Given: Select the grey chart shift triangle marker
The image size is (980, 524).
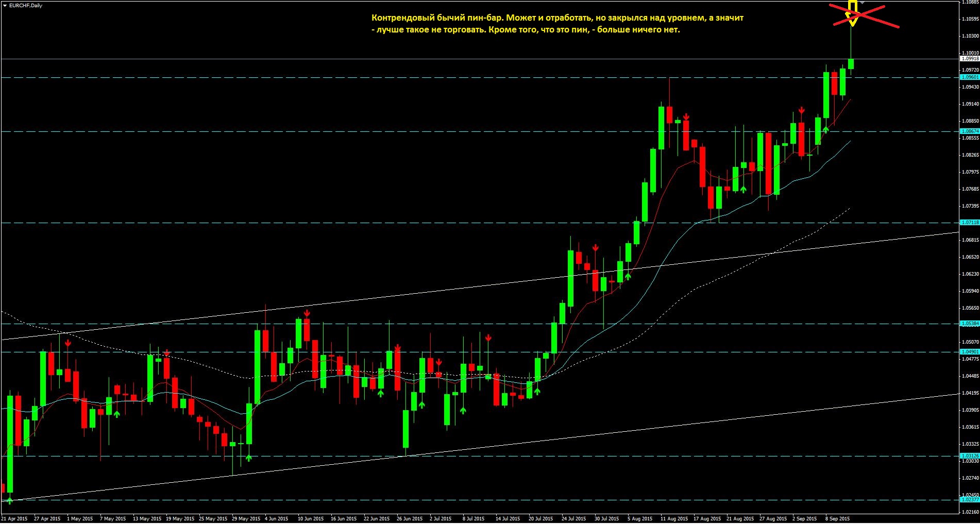Looking at the screenshot, I should 862,3.
